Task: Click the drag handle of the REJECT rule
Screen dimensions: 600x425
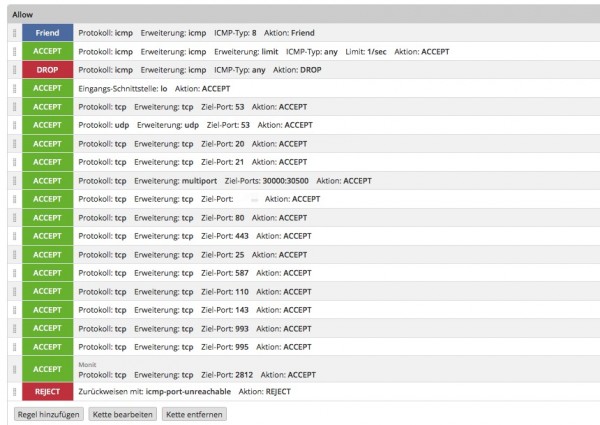Action: point(15,392)
